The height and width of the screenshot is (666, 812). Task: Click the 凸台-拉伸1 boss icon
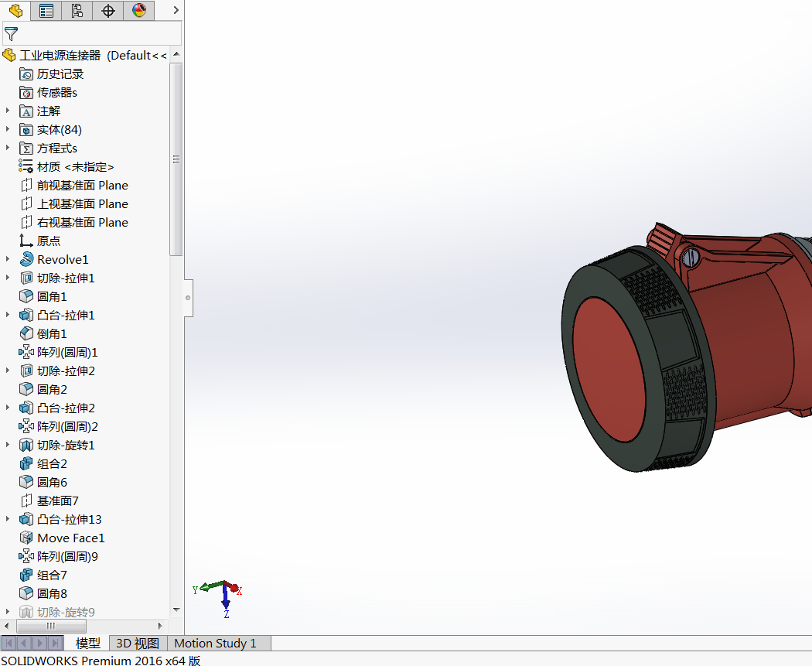coord(26,315)
